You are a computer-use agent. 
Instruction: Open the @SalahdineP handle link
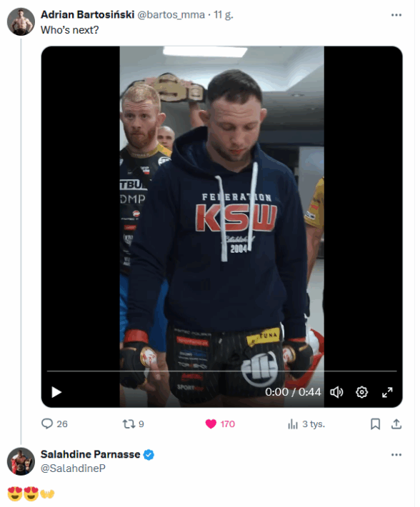point(73,468)
